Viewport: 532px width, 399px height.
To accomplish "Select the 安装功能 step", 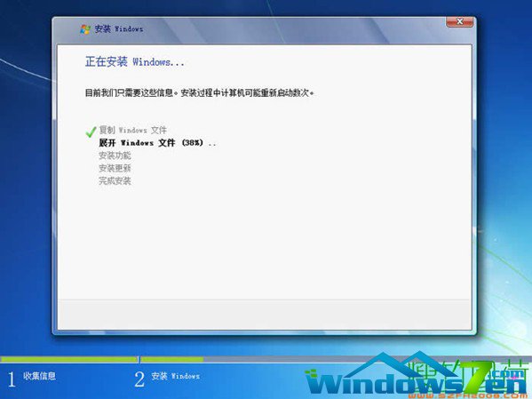I will coord(115,156).
